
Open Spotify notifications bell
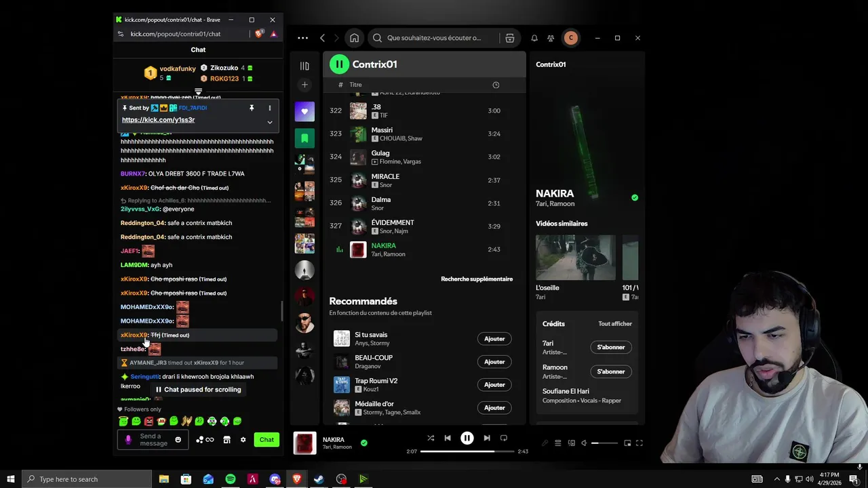coord(534,38)
